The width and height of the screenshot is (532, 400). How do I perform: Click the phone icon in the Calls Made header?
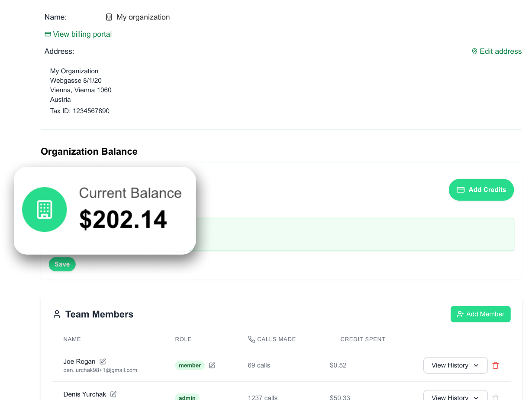pos(251,339)
